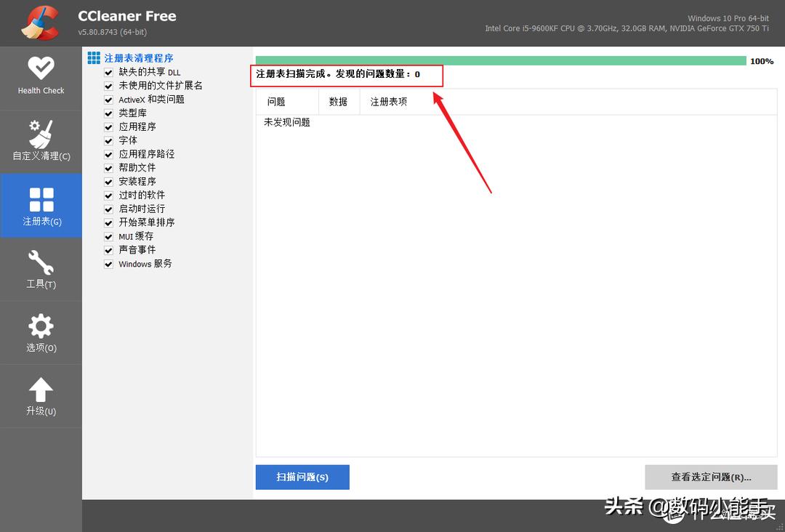785x532 pixels.
Task: Uncheck the Windows 服务 option
Action: point(108,264)
